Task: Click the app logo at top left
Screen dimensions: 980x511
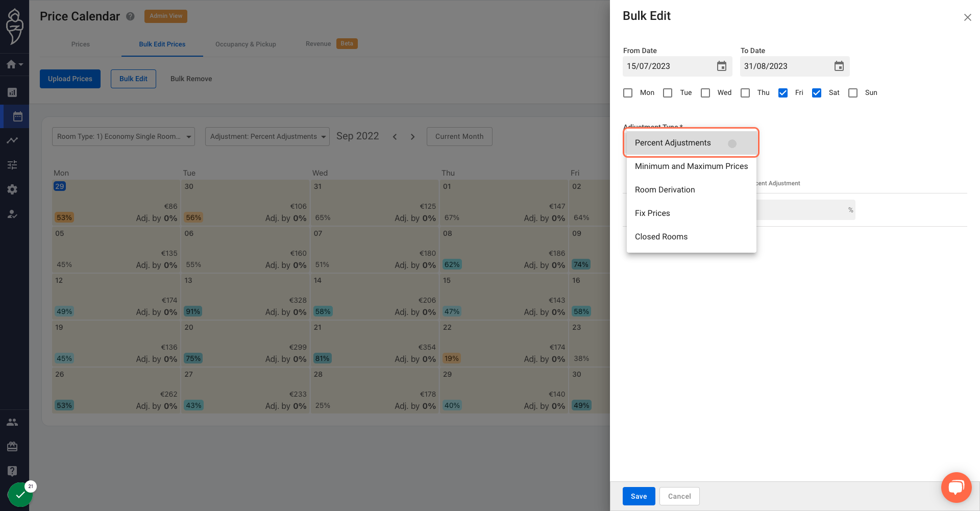Action: pos(14,26)
